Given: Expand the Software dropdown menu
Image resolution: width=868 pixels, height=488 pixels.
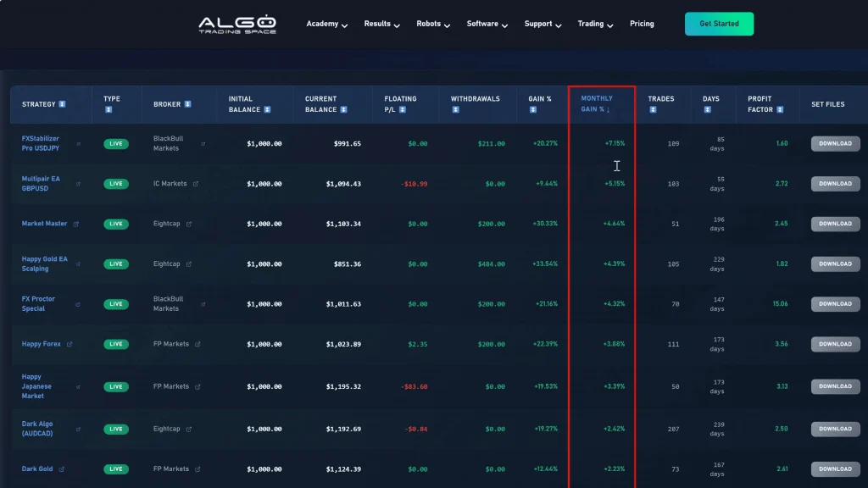Looking at the screenshot, I should [x=487, y=24].
